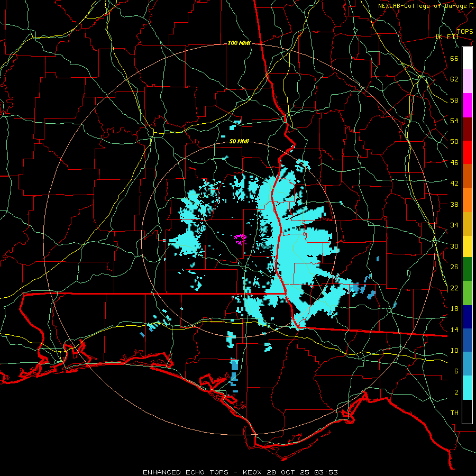Select the dark red legend swatch
This screenshot has height=476, width=476.
coord(467,129)
